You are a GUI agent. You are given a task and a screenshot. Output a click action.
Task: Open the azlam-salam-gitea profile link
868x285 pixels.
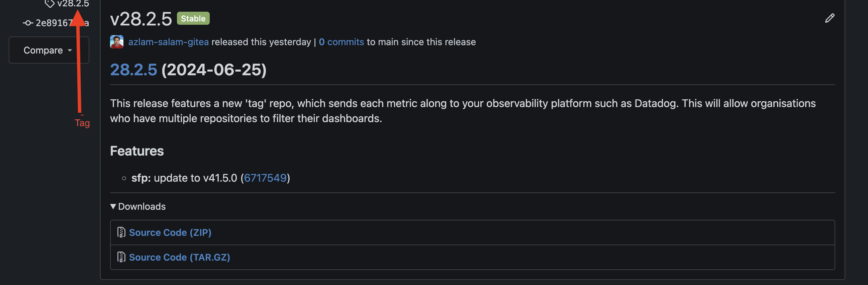168,42
